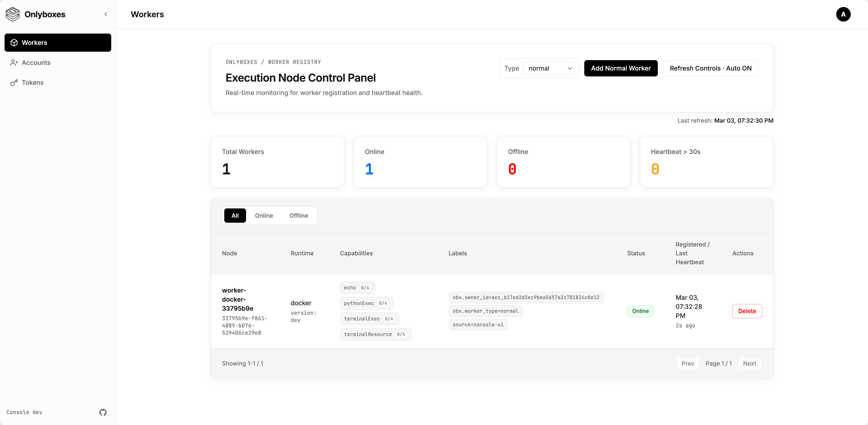Switch to the Online filter tab

pos(264,215)
